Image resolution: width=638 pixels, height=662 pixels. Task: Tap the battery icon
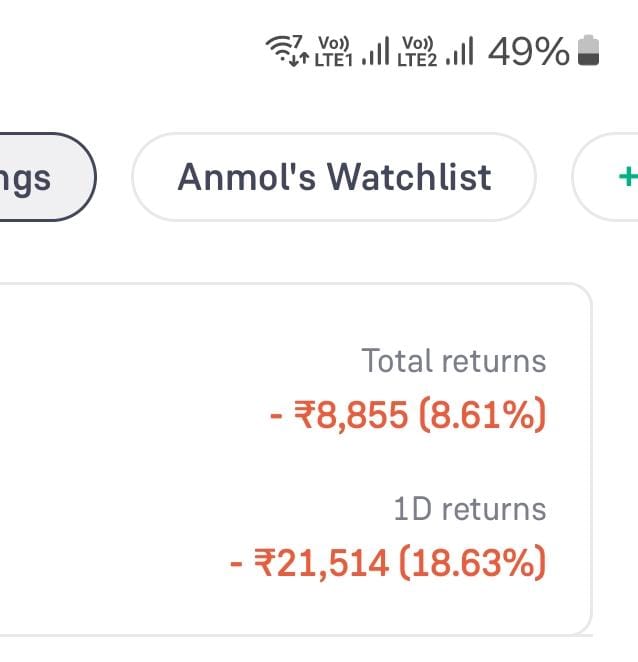coord(588,50)
